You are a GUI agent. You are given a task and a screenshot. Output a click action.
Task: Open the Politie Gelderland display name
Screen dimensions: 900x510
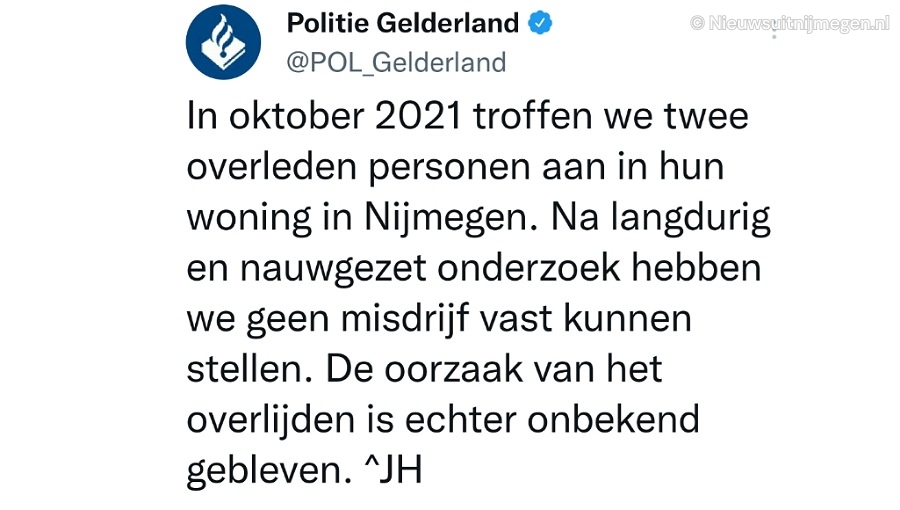click(403, 23)
